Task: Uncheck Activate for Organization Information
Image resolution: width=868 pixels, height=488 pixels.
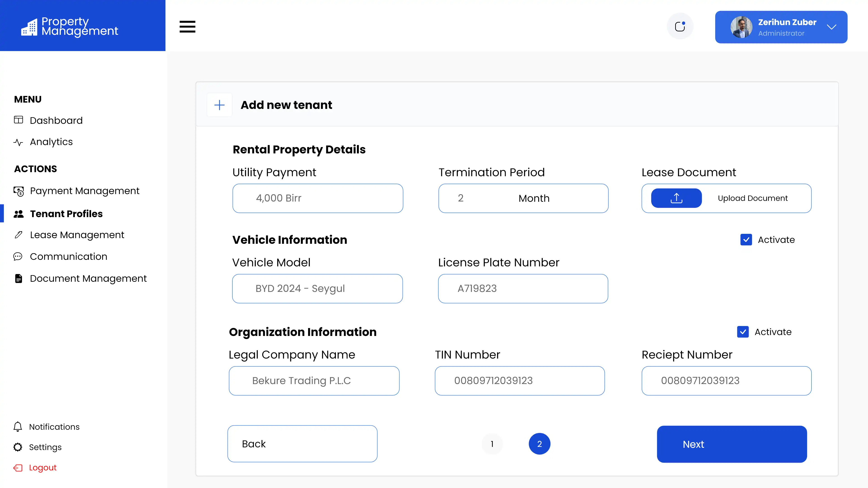Action: (743, 332)
